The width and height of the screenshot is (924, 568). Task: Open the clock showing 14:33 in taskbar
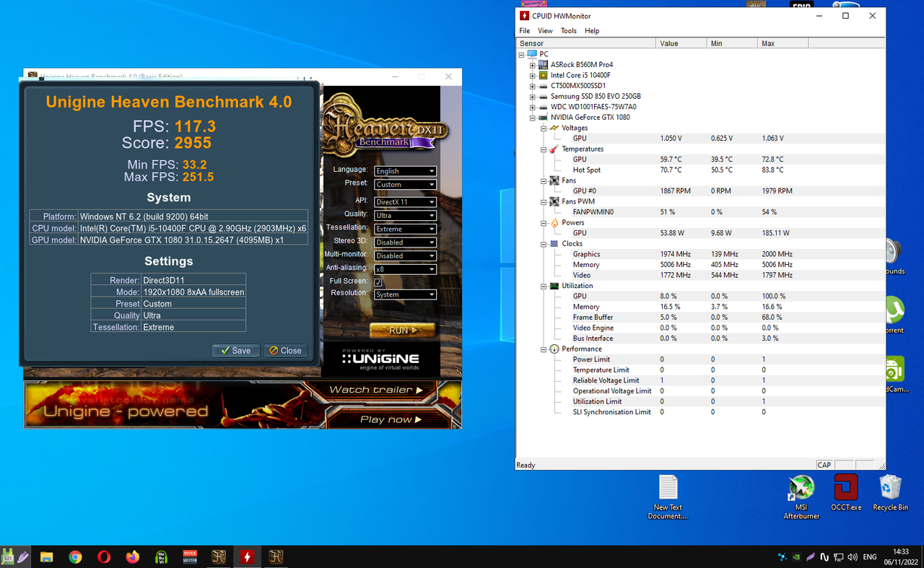coord(900,556)
